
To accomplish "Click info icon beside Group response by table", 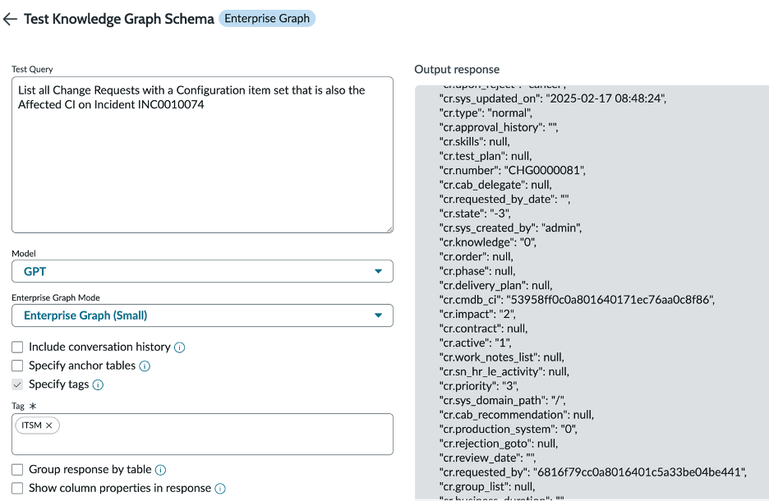I will click(x=161, y=470).
